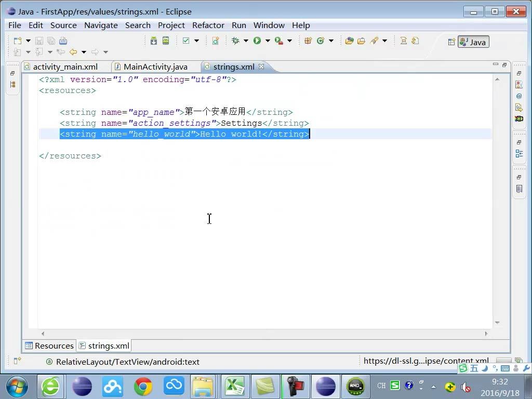Screen dimensions: 532x399
Task: Expand the Run dropdown arrow
Action: tap(268, 41)
